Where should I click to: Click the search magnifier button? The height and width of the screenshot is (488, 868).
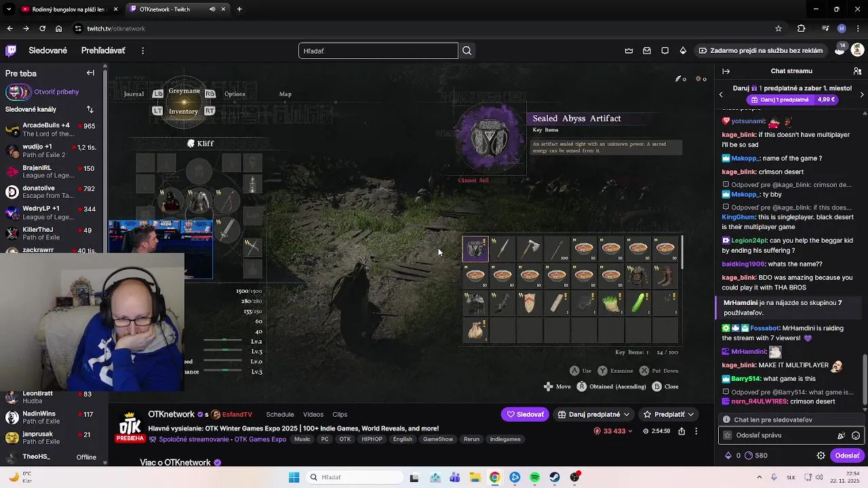467,51
